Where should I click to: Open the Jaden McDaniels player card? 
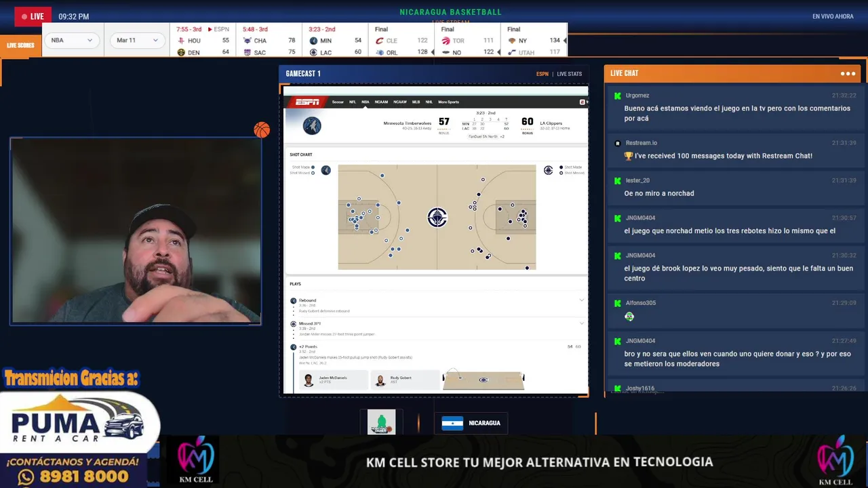pos(334,380)
